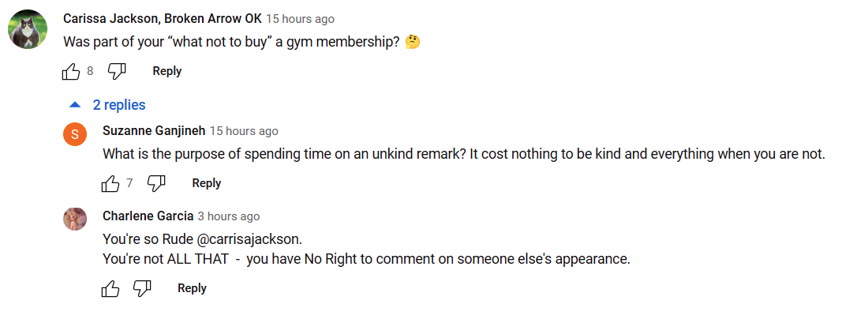Open Suzanne Ganjineh's channel name link
Screen dimensions: 868x319
click(x=154, y=131)
